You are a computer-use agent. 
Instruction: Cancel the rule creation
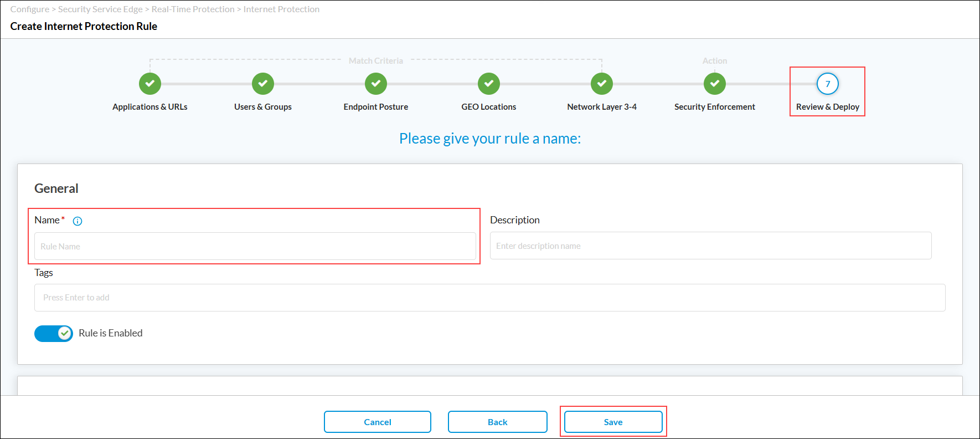point(378,422)
